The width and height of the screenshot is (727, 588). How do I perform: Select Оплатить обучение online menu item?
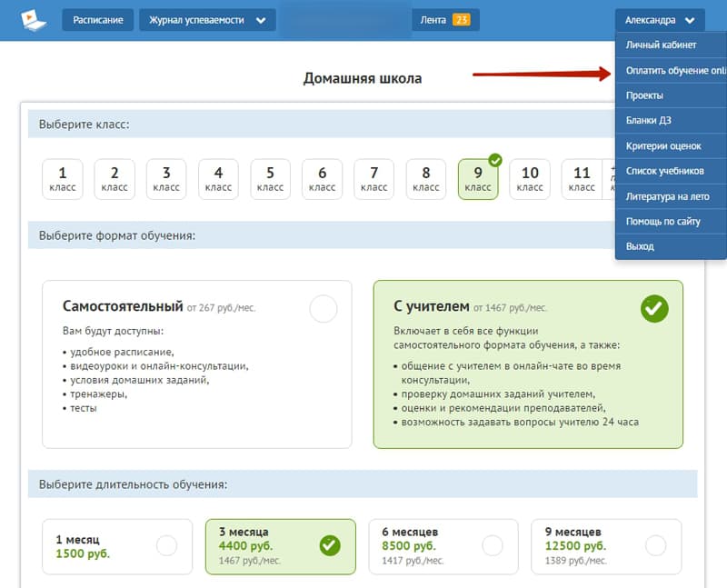671,71
